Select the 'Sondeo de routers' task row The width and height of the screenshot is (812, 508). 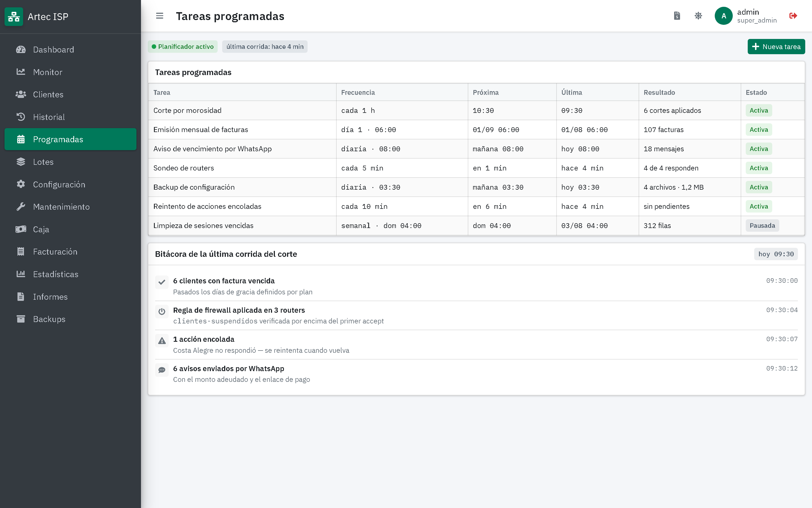[x=476, y=168]
